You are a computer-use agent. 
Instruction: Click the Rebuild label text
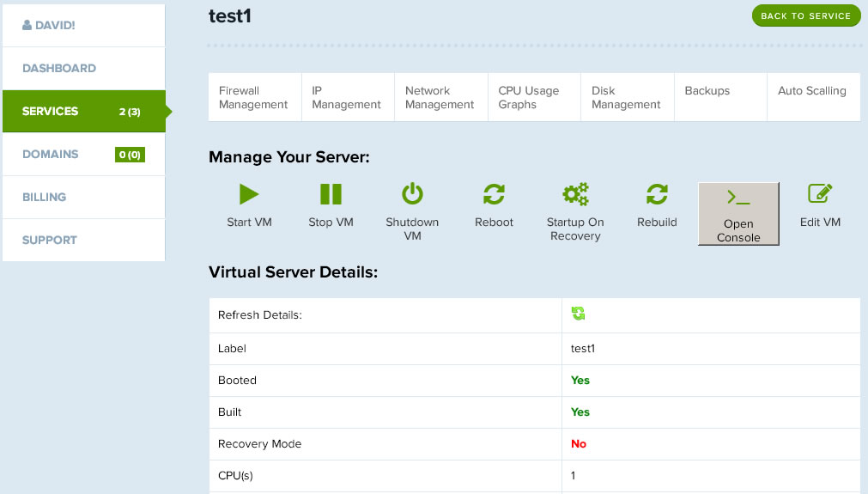657,222
